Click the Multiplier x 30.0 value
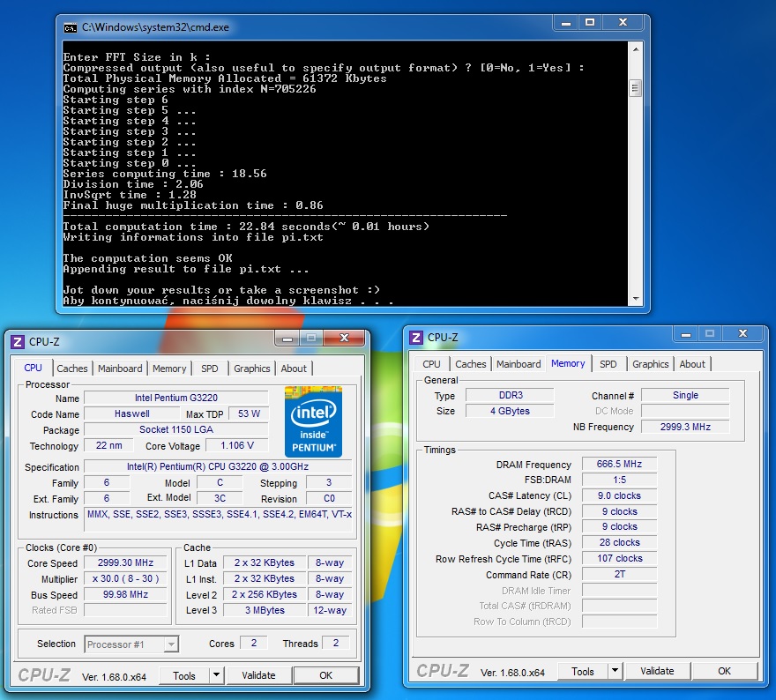776x700 pixels. coord(125,578)
